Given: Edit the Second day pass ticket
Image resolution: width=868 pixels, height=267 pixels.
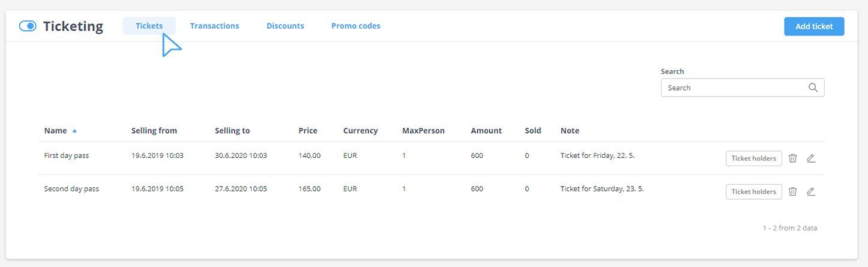Looking at the screenshot, I should click(811, 191).
